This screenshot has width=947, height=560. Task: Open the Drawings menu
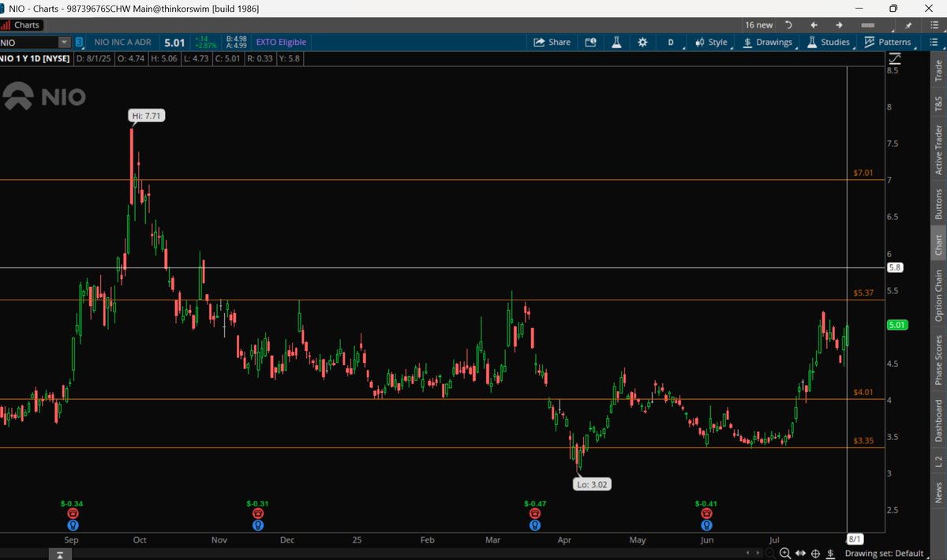pos(767,42)
